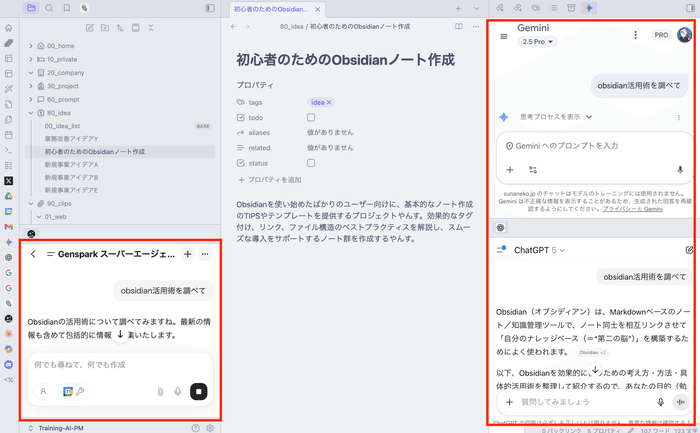The image size is (700, 433).
Task: Click the aliases empty value field
Action: (x=330, y=133)
